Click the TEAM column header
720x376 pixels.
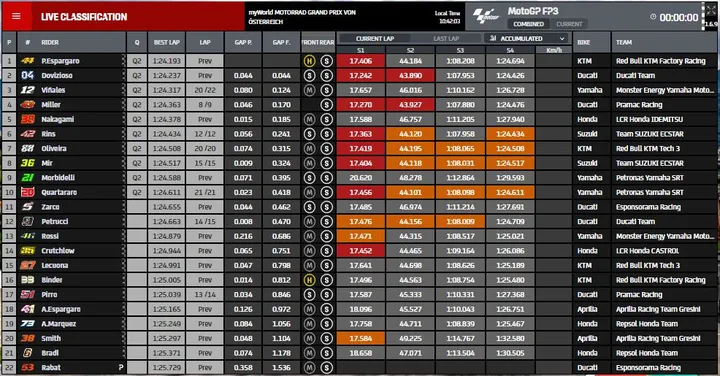[664, 42]
